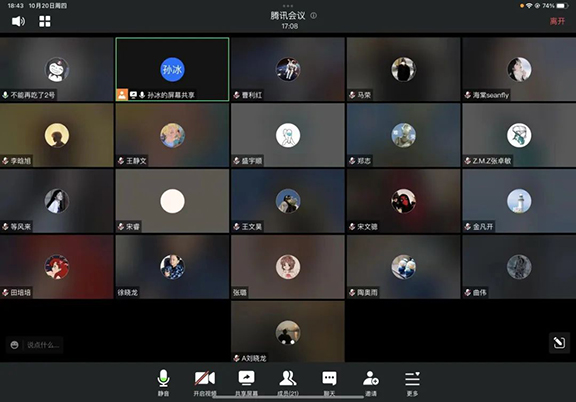Image resolution: width=576 pixels, height=402 pixels.
Task: Select 孙冰的屏幕共享 screen share tile
Action: [x=172, y=69]
